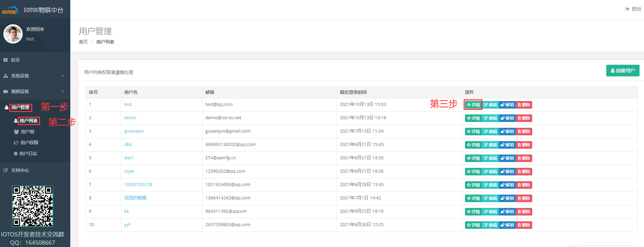Click 登出 to log out
The image size is (644, 247).
point(633,9)
